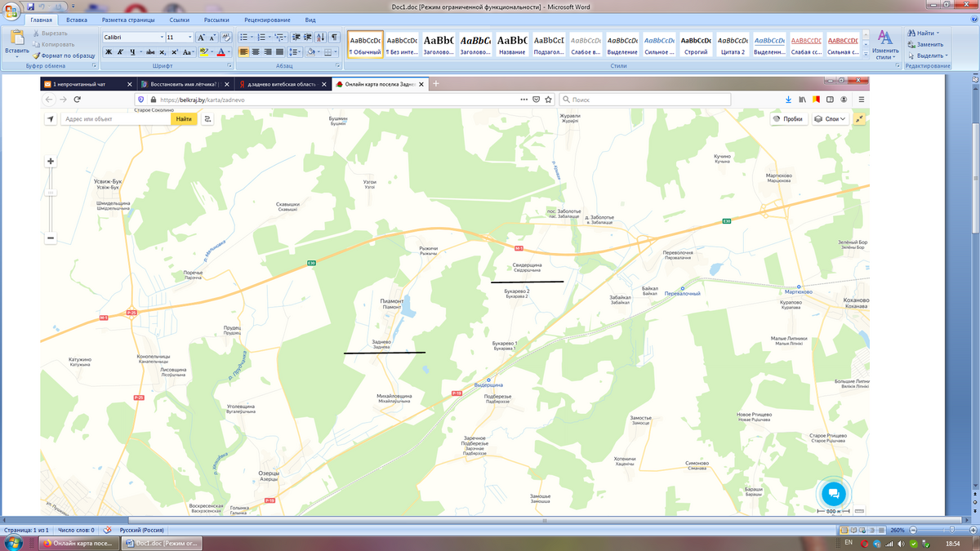Click Change Styles (Изменить стили)
The width and height of the screenshot is (980, 551).
click(x=885, y=45)
